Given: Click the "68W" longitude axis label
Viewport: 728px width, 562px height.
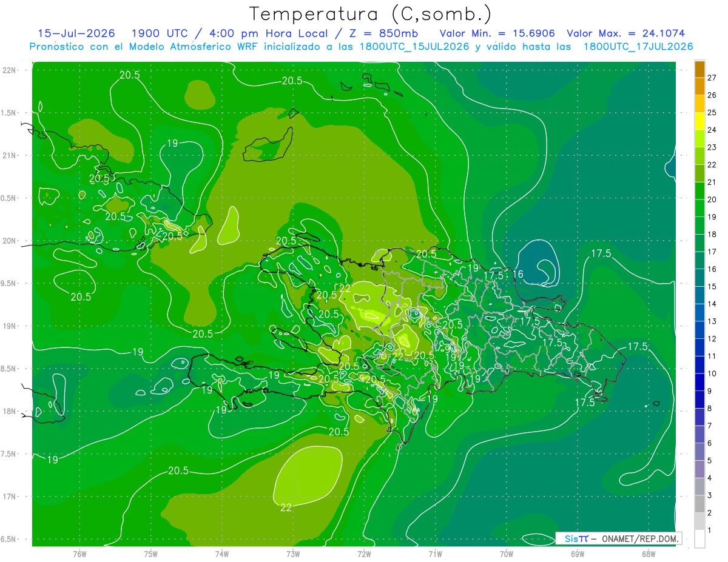Looking at the screenshot, I should click(x=649, y=554).
